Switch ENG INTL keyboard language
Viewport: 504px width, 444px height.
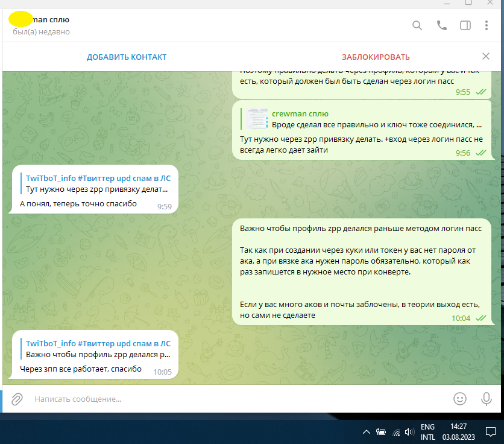427,432
